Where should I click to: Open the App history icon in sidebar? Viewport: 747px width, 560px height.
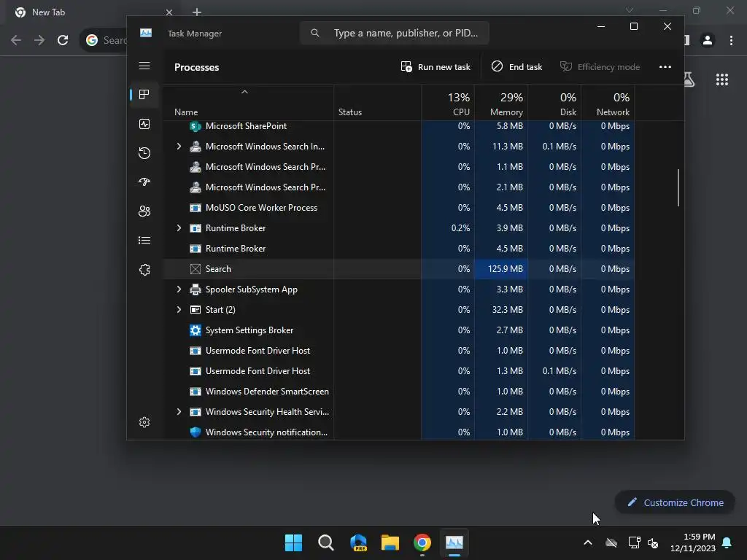pyautogui.click(x=144, y=153)
